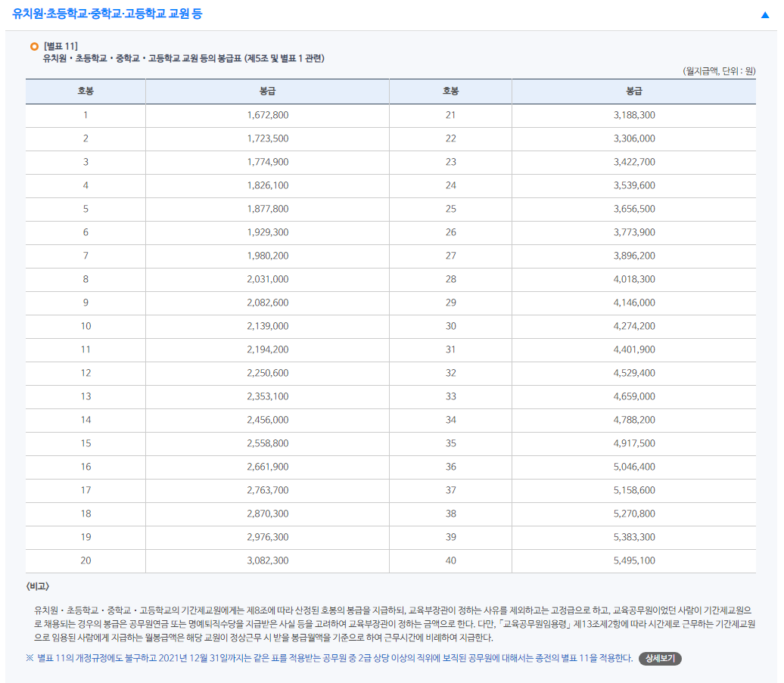Image resolution: width=784 pixels, height=683 pixels.
Task: Click 호봉 number 35 cell
Action: pos(450,444)
